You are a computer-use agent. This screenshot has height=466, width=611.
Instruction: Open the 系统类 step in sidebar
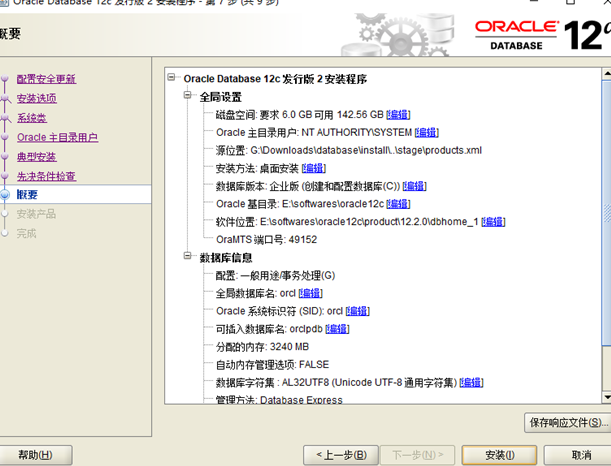click(x=32, y=118)
